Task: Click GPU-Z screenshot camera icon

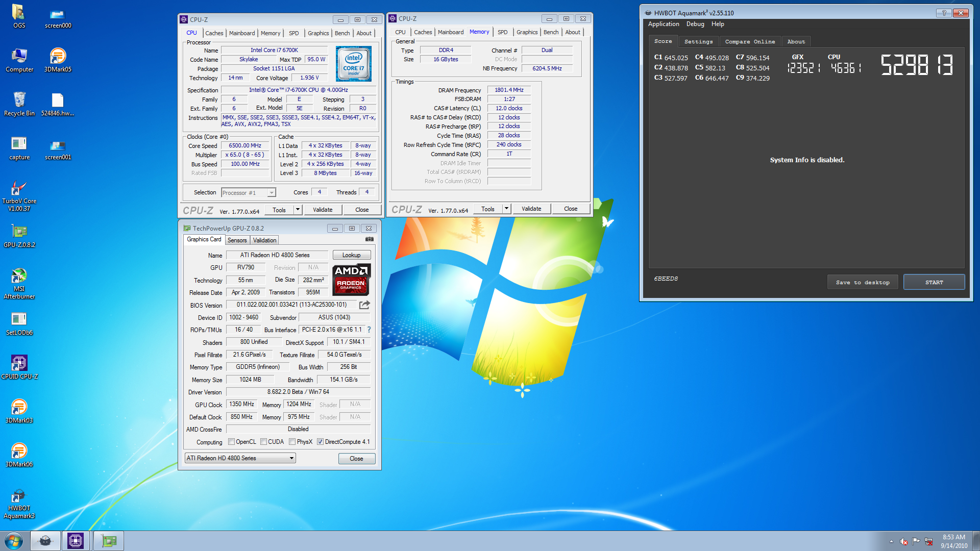Action: tap(370, 239)
